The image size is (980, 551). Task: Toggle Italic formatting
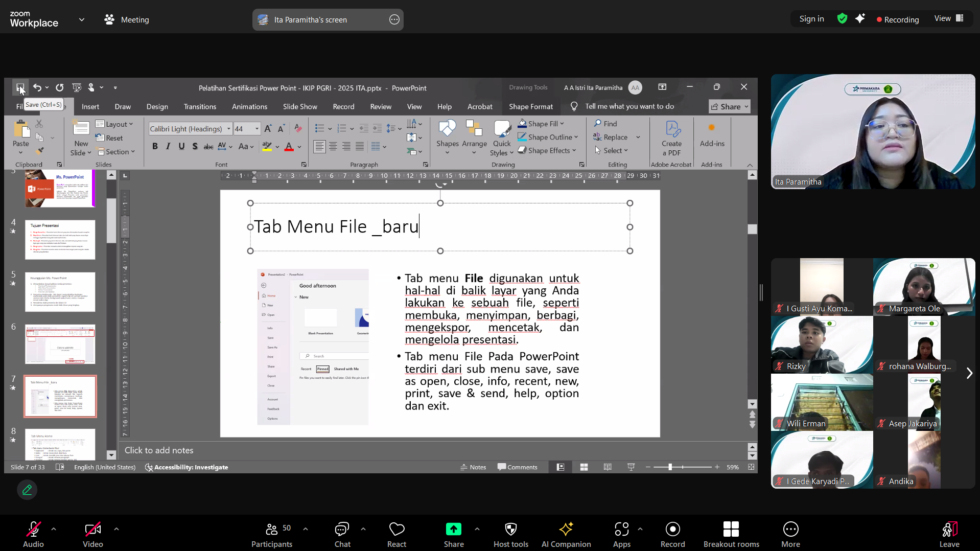tap(168, 147)
